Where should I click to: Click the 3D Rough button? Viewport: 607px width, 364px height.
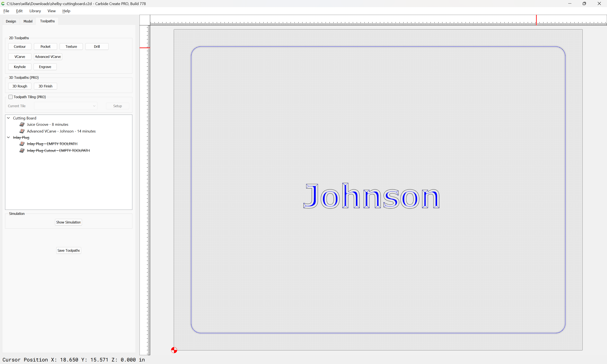[20, 86]
